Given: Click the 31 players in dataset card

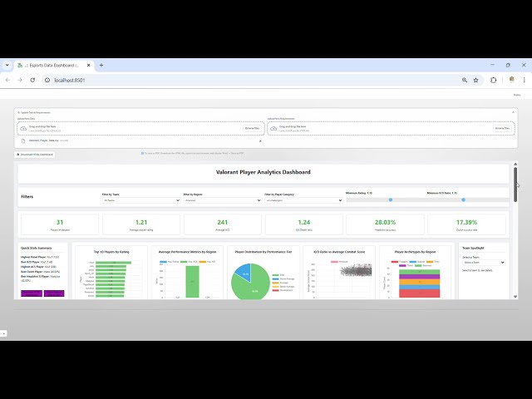Looking at the screenshot, I should tap(60, 224).
